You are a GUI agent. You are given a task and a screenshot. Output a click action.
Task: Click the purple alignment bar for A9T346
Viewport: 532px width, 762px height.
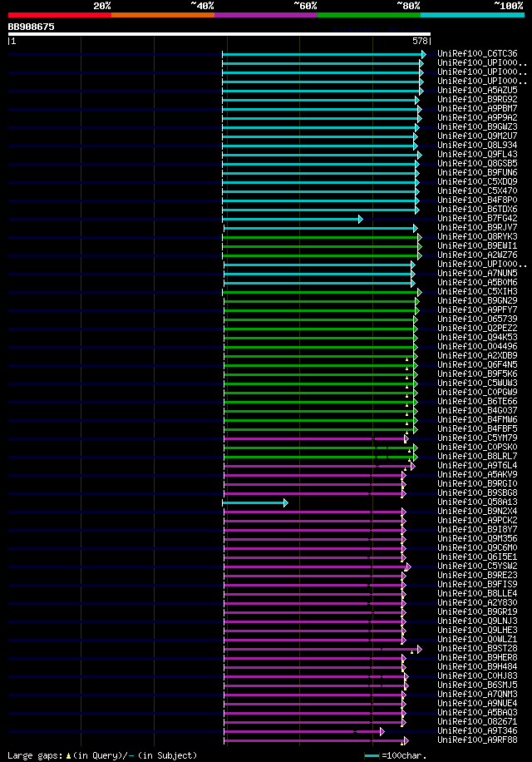(x=304, y=731)
